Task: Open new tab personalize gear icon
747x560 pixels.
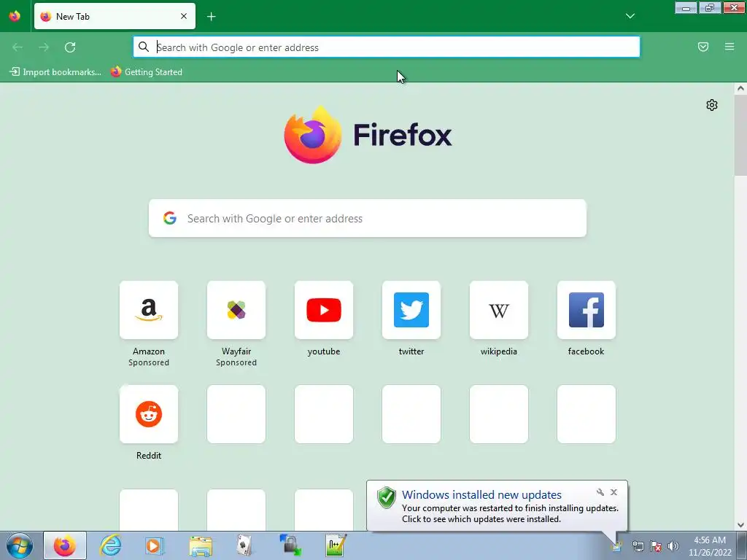Action: pos(712,105)
